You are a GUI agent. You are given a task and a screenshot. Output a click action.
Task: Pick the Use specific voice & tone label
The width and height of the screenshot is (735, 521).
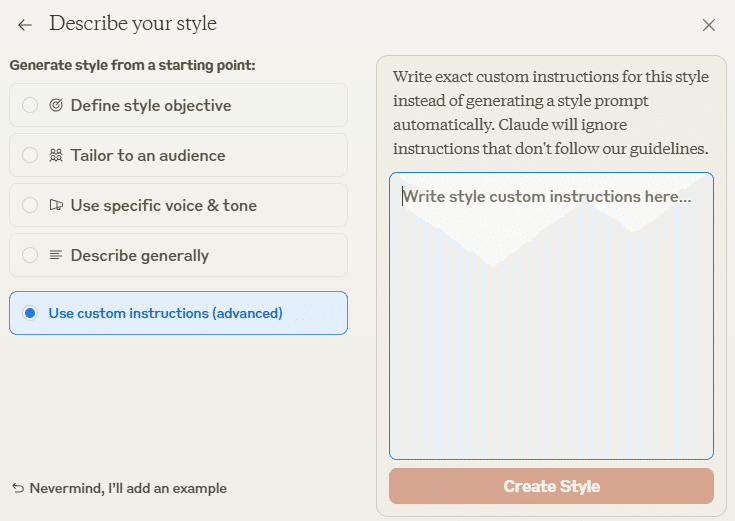(164, 205)
